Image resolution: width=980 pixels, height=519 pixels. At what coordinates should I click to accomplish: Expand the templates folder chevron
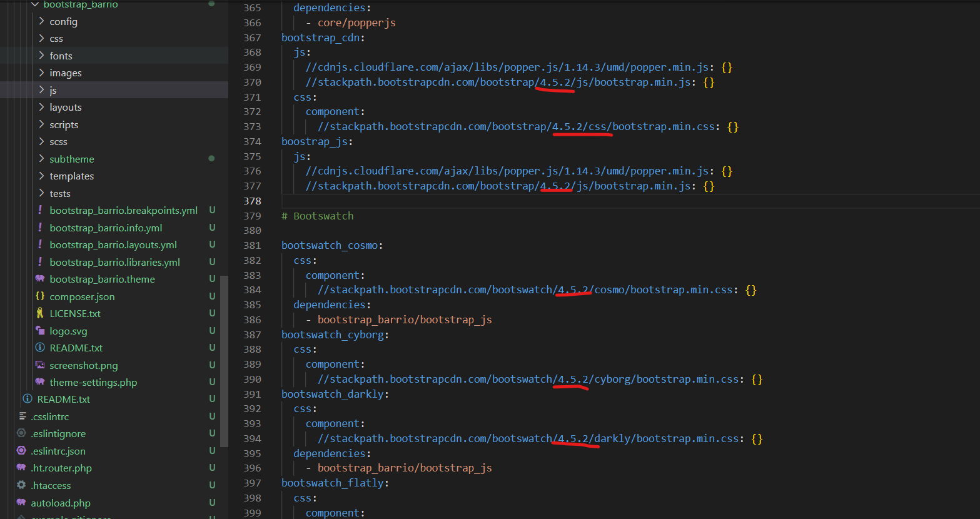pos(42,176)
